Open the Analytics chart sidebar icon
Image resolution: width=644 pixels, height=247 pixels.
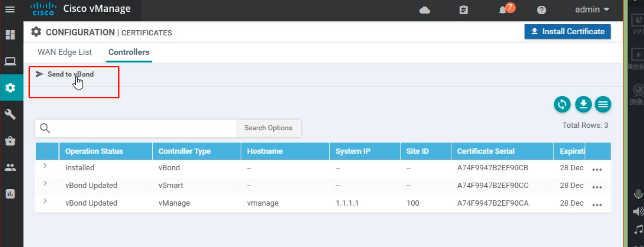coord(10,194)
